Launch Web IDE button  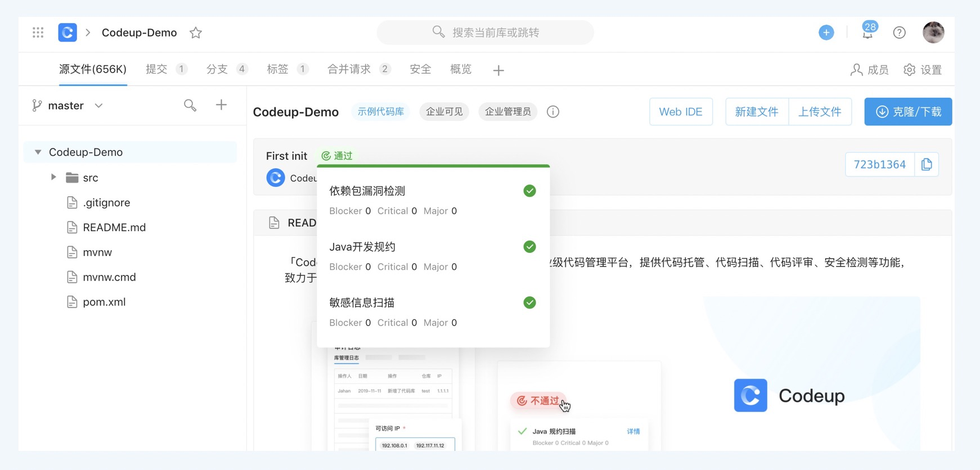coord(681,111)
